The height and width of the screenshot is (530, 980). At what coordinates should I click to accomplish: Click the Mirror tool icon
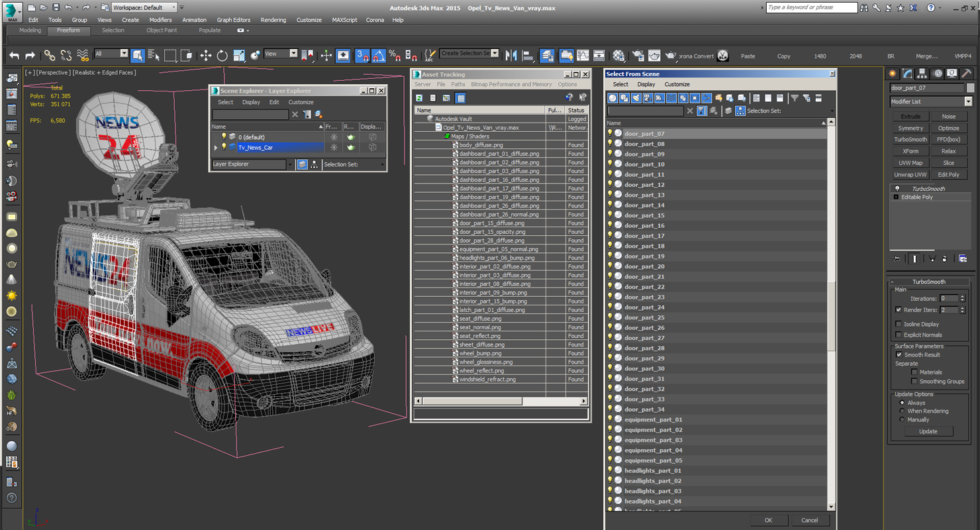click(x=511, y=56)
